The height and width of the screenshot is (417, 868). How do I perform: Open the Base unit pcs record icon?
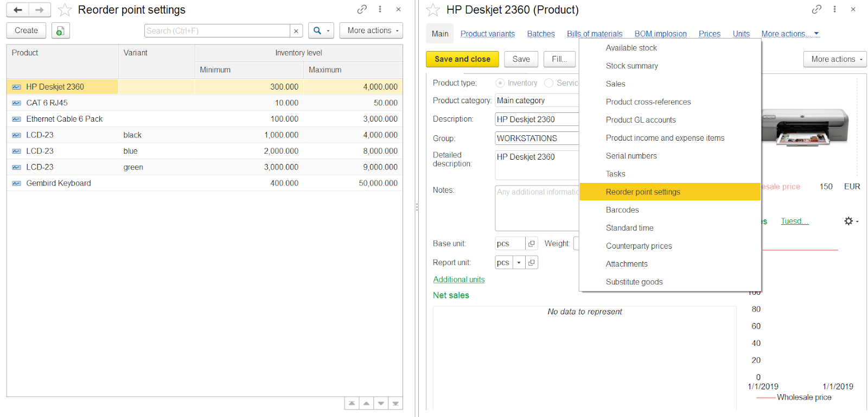click(532, 244)
